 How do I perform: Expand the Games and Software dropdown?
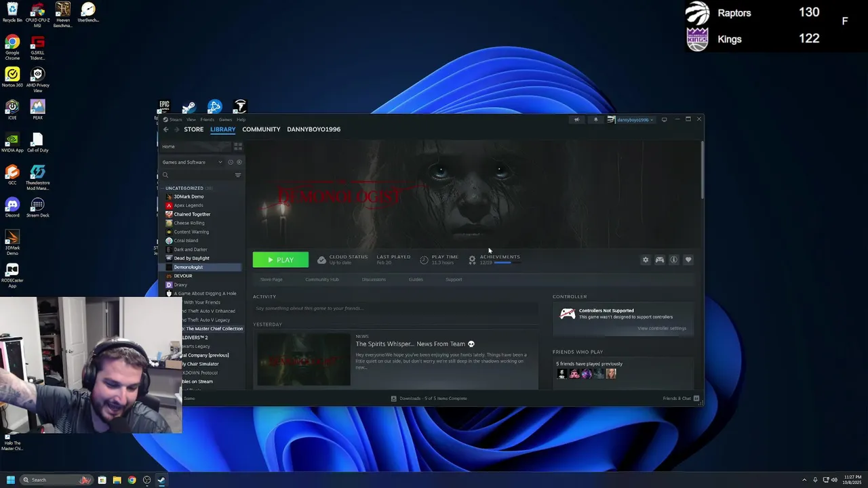click(x=192, y=162)
